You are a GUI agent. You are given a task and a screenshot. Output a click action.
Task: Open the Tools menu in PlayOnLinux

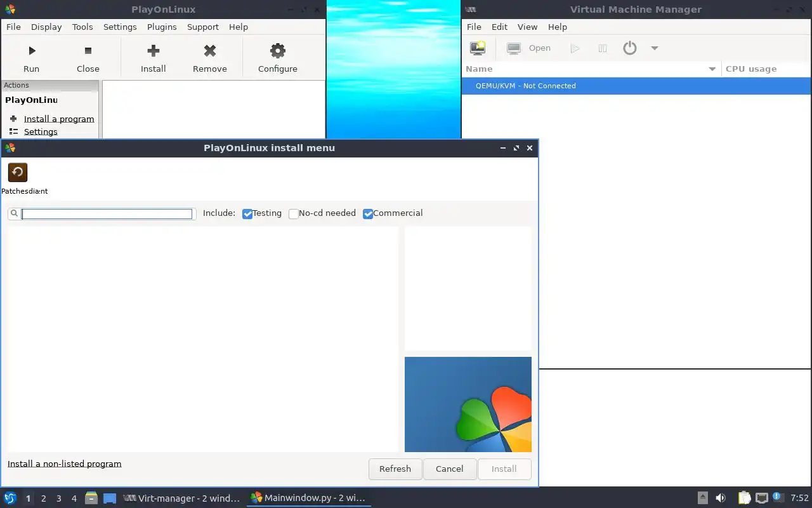[82, 27]
